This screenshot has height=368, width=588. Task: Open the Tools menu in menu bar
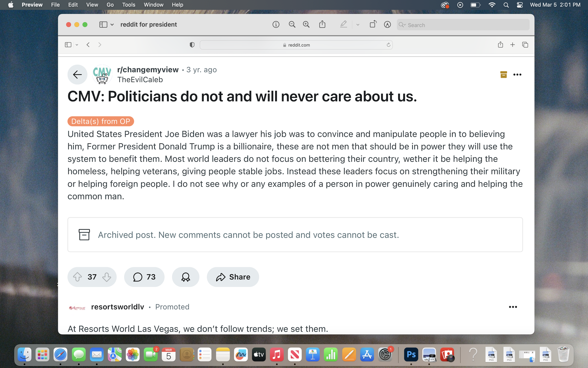point(128,5)
